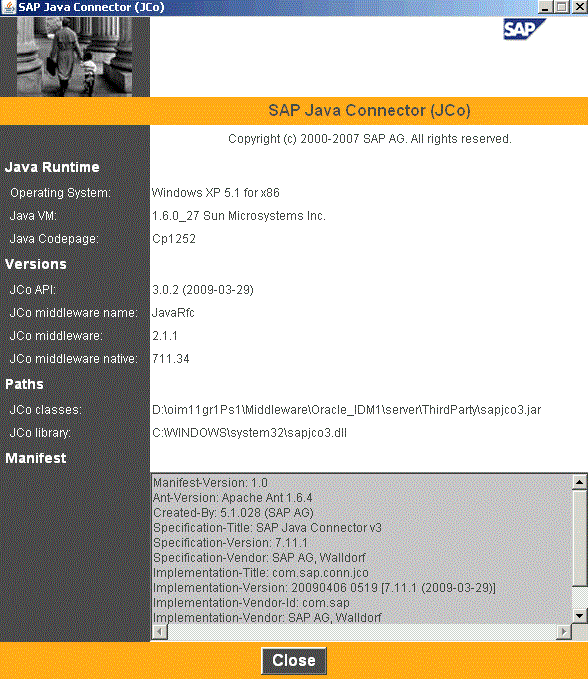Image resolution: width=588 pixels, height=679 pixels.
Task: Close the window using title bar X
Action: coord(579,7)
